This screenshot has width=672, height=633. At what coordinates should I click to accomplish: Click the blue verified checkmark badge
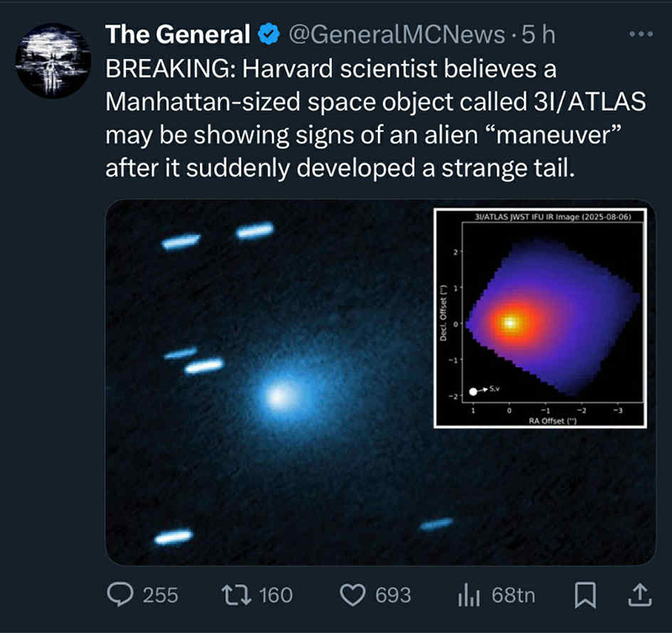(x=269, y=34)
